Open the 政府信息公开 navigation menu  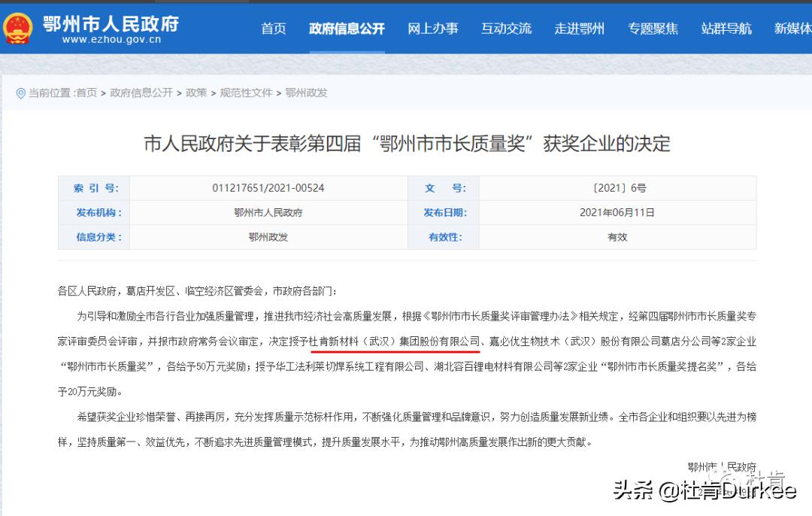coord(347,29)
